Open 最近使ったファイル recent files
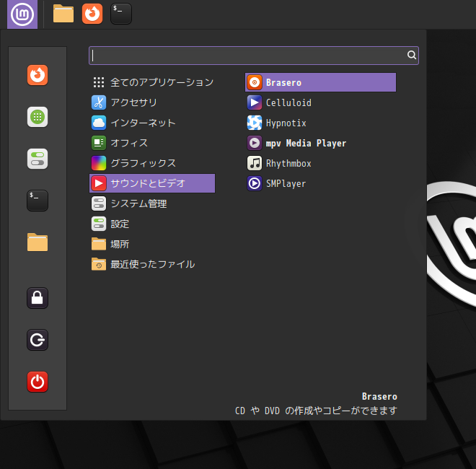The image size is (476, 469). coord(153,264)
